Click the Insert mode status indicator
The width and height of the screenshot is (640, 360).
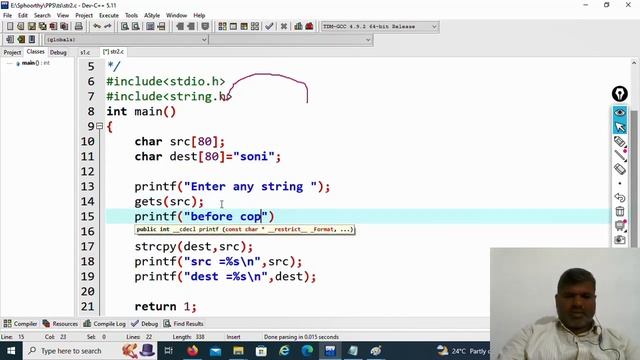point(233,337)
